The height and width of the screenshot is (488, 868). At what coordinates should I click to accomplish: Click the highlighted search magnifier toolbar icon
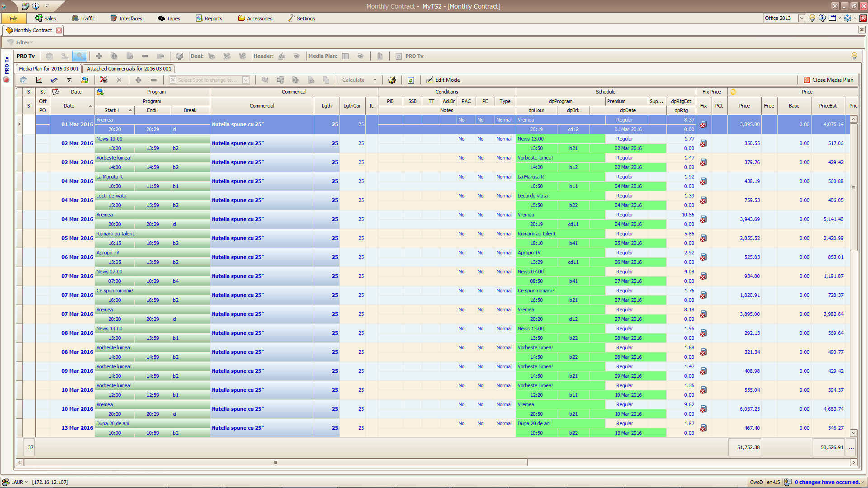click(x=80, y=56)
